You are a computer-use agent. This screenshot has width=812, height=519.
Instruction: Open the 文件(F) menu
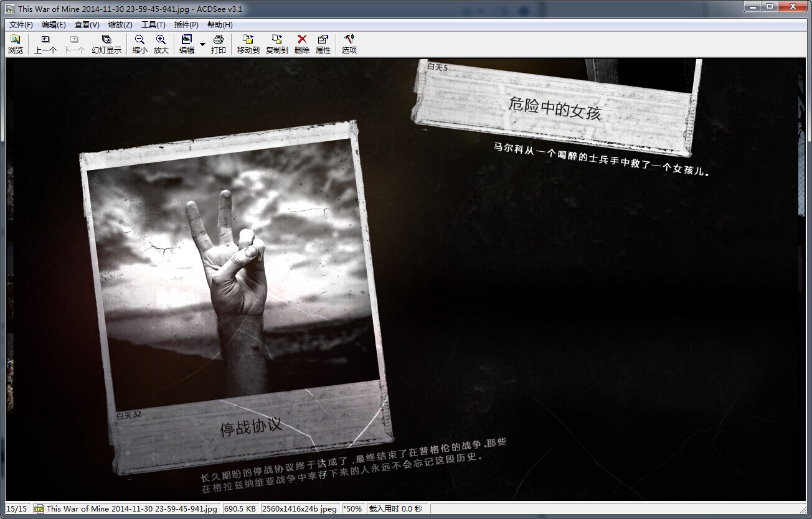[21, 25]
